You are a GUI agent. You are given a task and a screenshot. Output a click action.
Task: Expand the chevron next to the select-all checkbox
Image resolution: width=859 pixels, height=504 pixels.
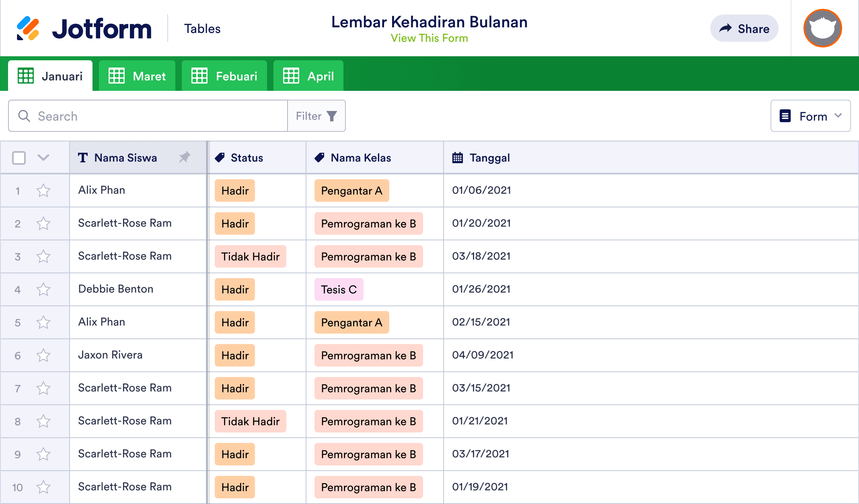[43, 158]
